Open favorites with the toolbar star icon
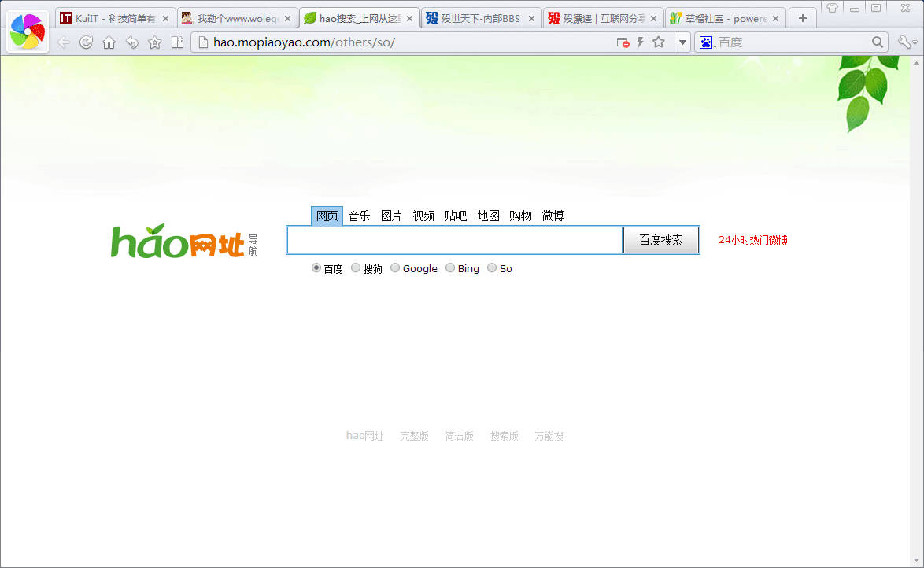Screen dimensions: 924x568 coord(154,42)
